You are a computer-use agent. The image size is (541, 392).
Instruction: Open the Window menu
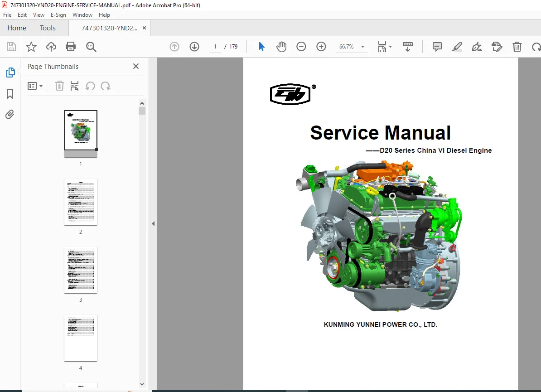tap(82, 15)
